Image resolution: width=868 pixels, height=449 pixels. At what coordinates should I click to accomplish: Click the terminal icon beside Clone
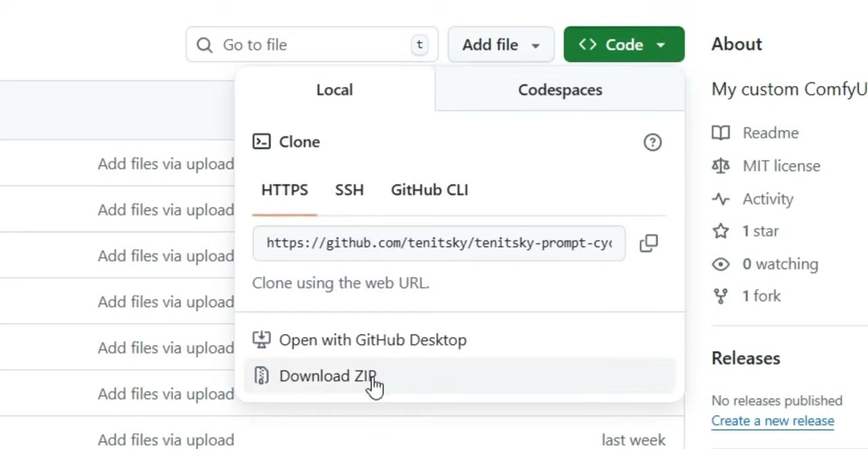tap(261, 141)
